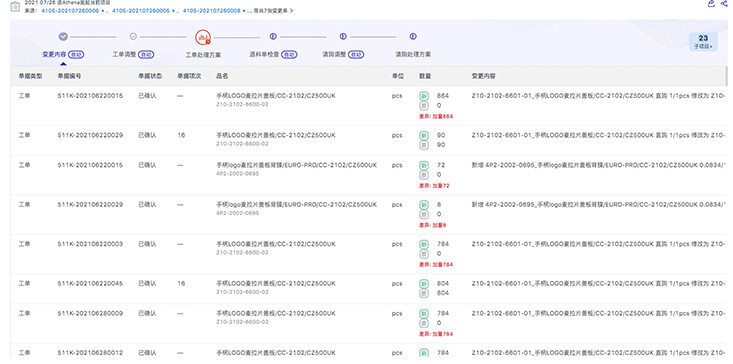Click the clipboard project icon at top left
Image resolution: width=733 pixels, height=364 pixels.
[x=15, y=6]
